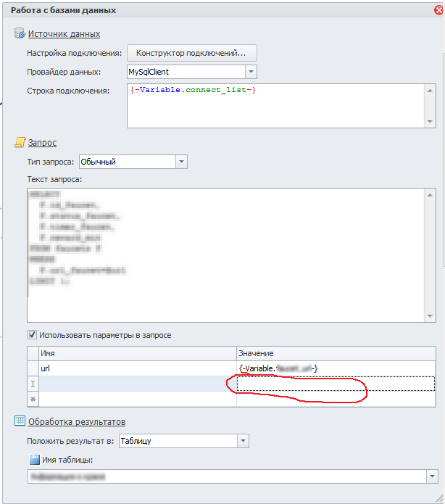Click the grid icon beside Обработка результатов

coord(20,421)
